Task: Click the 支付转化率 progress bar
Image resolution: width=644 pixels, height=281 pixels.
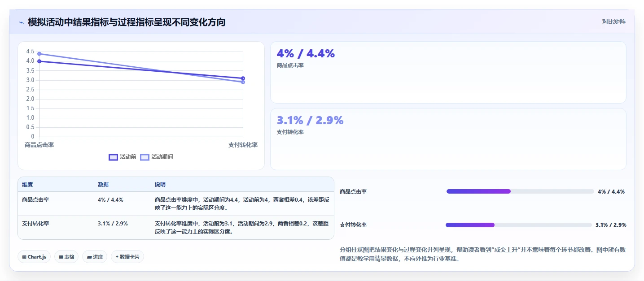Action: click(x=519, y=225)
